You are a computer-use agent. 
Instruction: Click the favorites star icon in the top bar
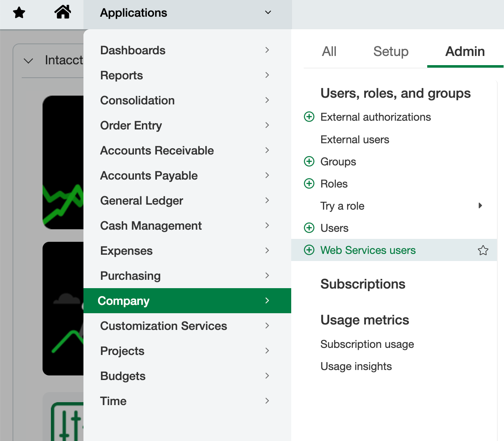coord(19,13)
